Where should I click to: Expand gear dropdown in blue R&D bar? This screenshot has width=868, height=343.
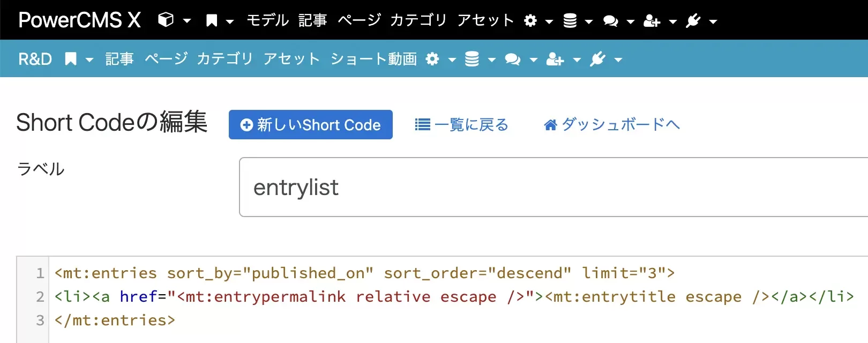tap(452, 59)
